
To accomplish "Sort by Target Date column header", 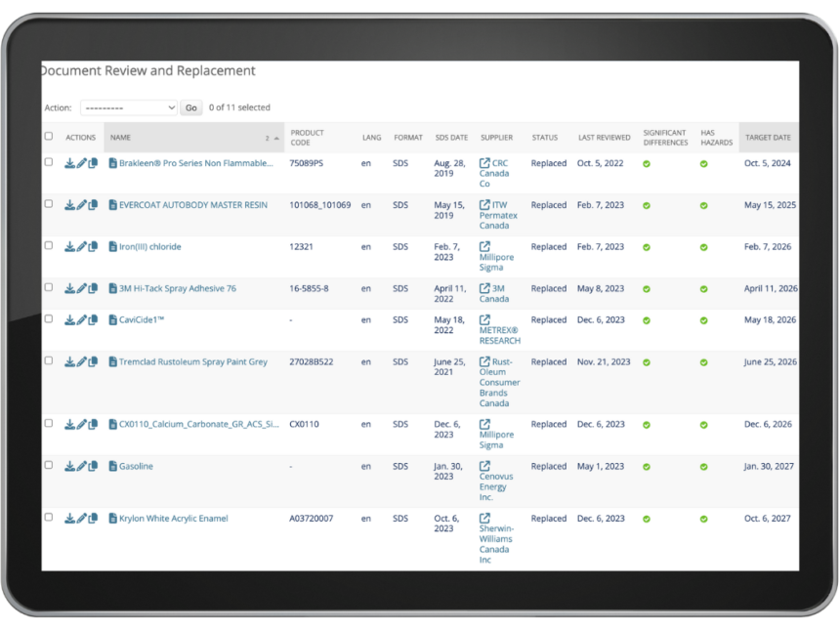I will (768, 138).
